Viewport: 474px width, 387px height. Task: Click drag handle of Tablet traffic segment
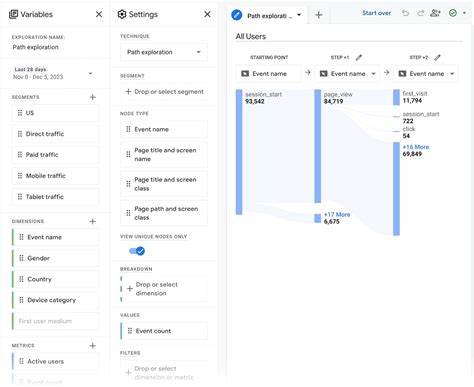20,197
